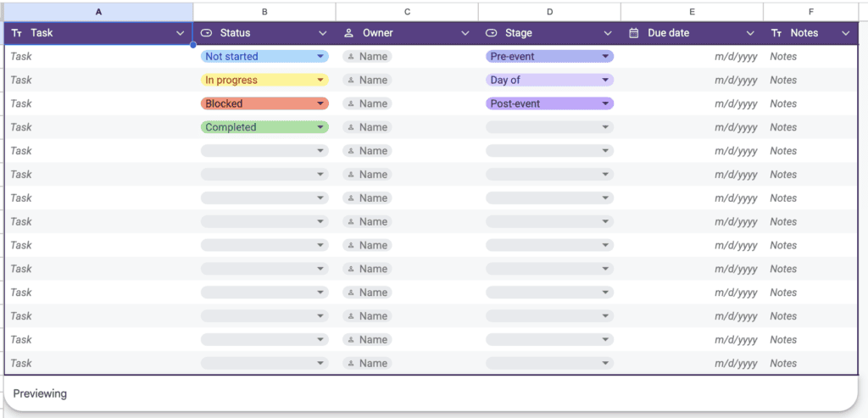Click person icon in Not started row's Name chip

tap(350, 57)
